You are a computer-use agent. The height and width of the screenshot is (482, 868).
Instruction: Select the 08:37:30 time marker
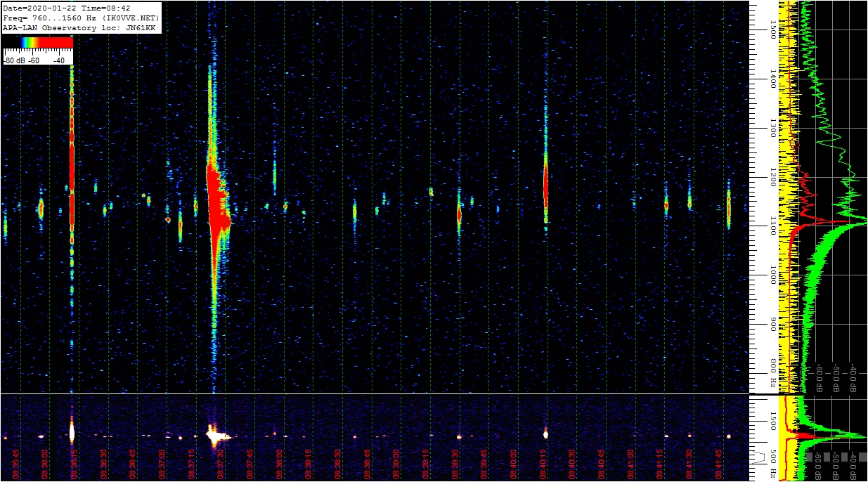tap(221, 464)
